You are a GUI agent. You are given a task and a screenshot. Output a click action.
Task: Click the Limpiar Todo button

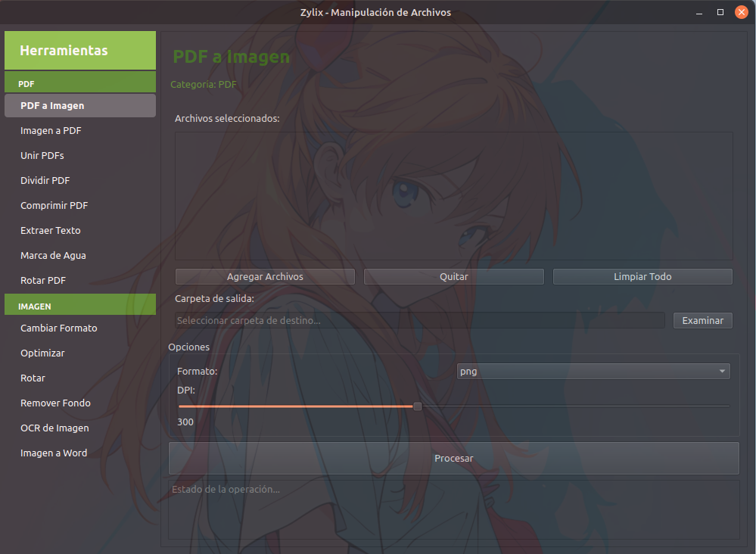642,277
